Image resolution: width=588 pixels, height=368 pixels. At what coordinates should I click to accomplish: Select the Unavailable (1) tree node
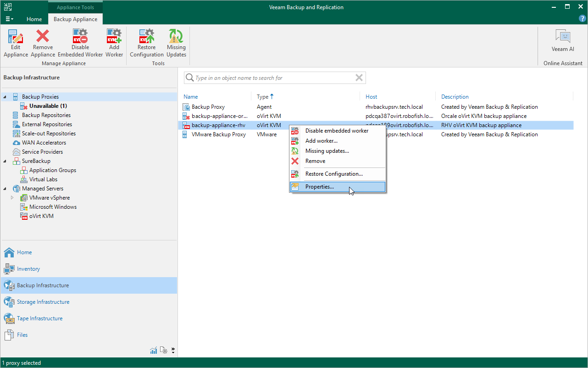48,106
